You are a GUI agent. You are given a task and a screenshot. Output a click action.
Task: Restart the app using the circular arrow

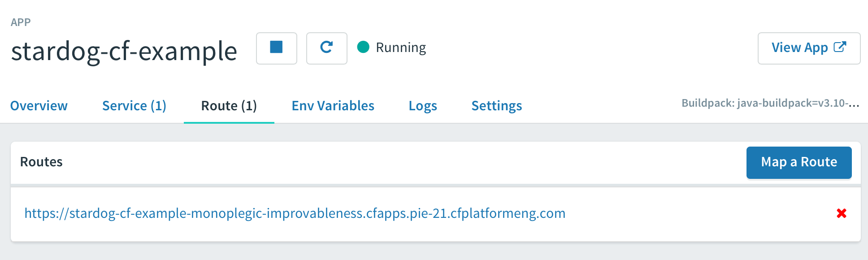(326, 48)
